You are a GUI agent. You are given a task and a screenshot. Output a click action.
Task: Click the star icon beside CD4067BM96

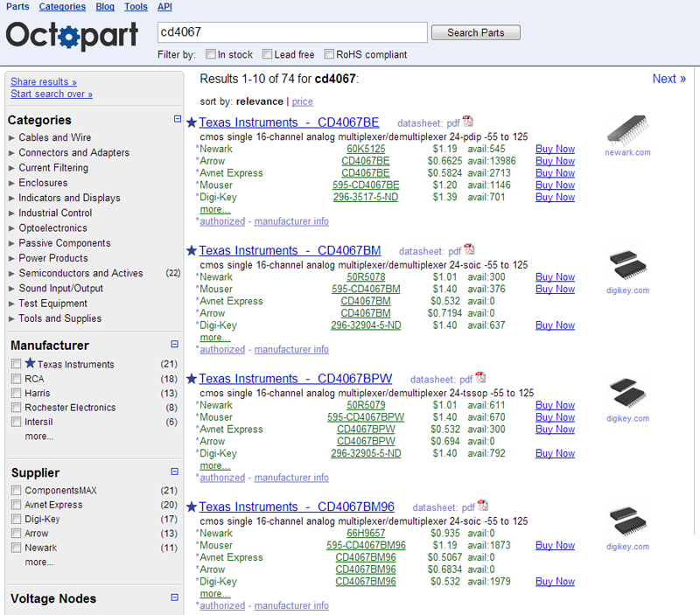click(192, 507)
